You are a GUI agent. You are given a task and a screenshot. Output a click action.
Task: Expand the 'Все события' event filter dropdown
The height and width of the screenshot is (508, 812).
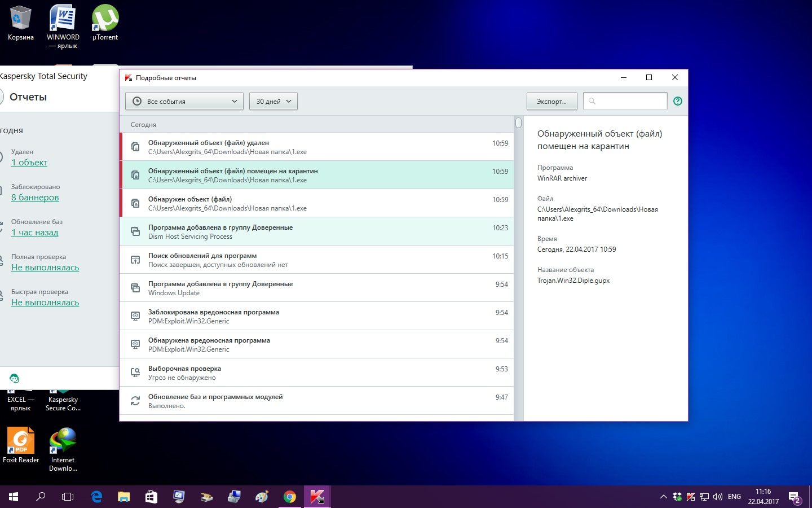184,102
